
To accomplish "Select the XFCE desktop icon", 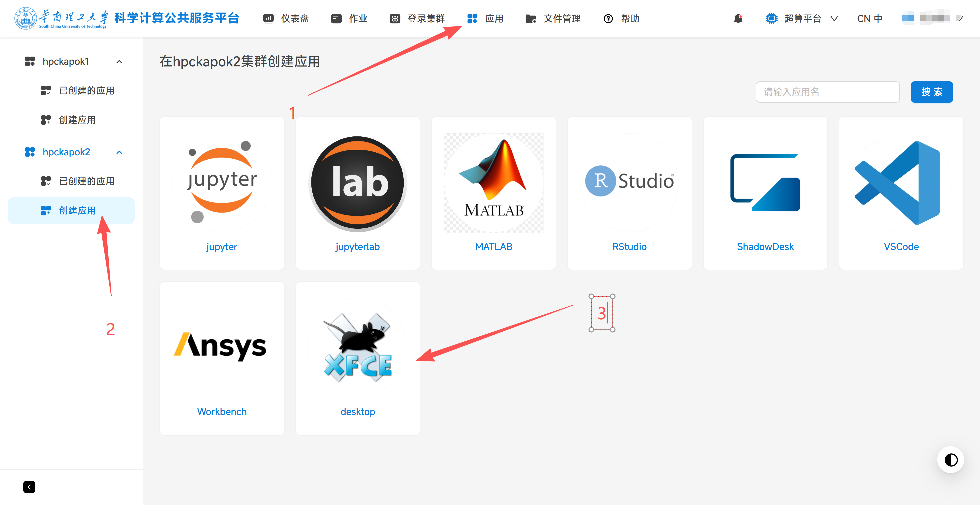I will (358, 347).
